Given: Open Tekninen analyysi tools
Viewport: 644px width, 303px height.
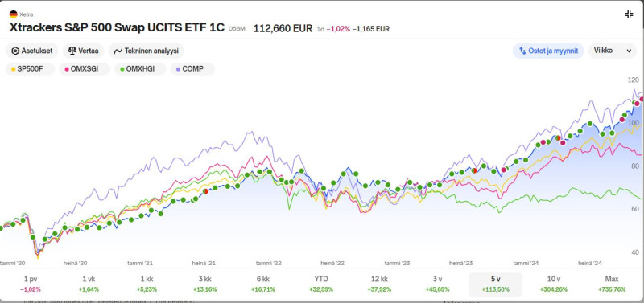Looking at the screenshot, I should pyautogui.click(x=147, y=51).
